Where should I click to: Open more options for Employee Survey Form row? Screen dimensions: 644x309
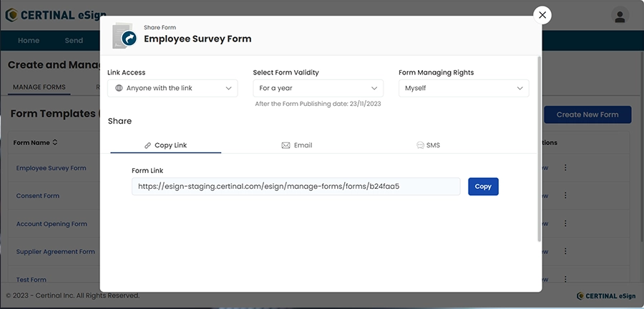click(565, 167)
